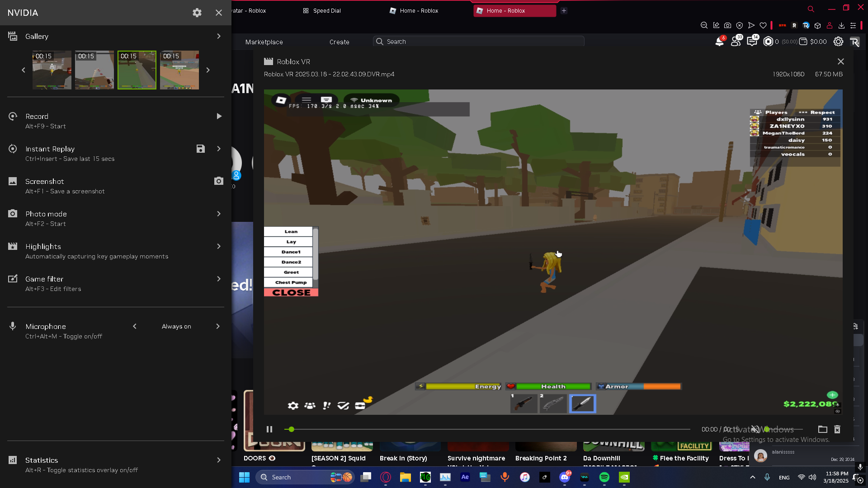Open the browser extensions cube icon
This screenshot has width=868, height=488.
tap(817, 25)
